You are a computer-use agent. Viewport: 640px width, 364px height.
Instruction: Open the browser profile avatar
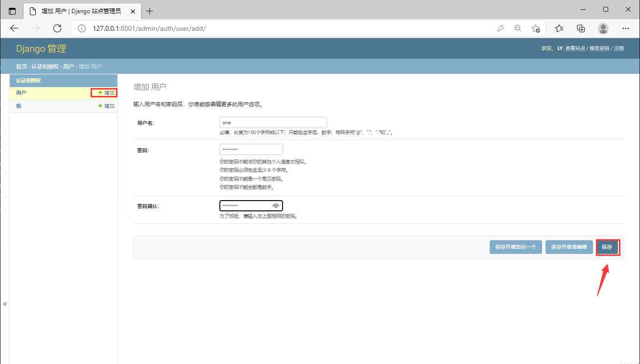click(603, 28)
